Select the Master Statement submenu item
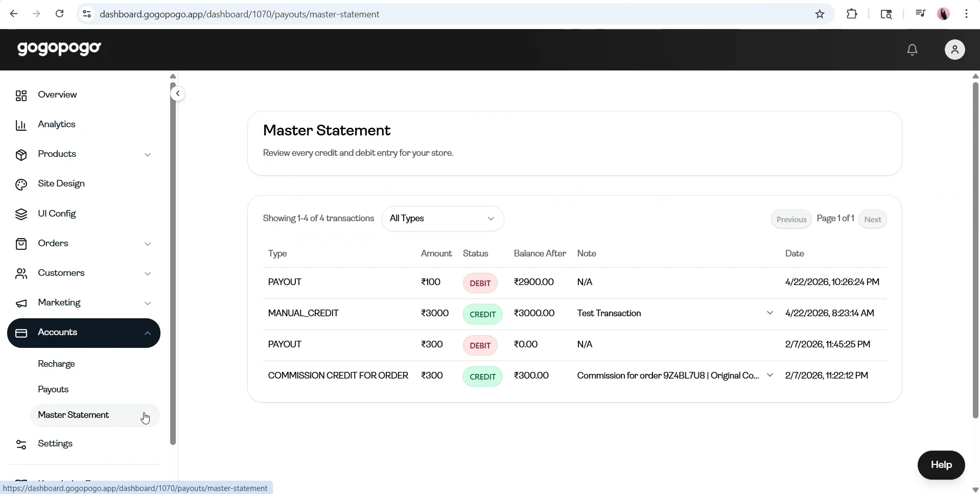 coord(95,415)
